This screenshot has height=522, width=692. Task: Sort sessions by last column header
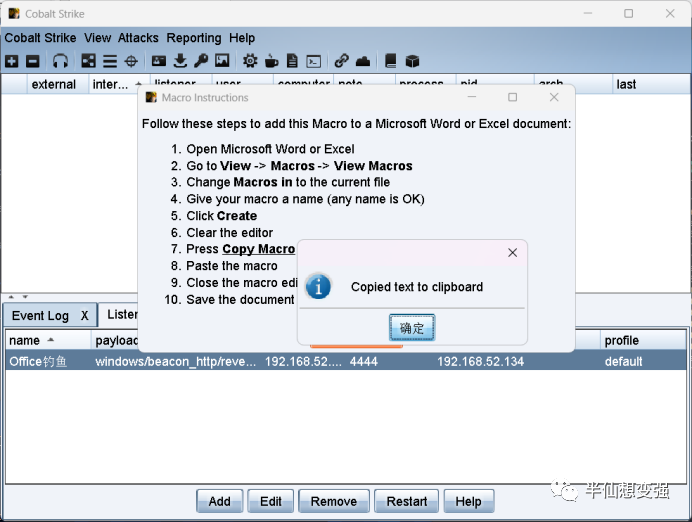[651, 84]
